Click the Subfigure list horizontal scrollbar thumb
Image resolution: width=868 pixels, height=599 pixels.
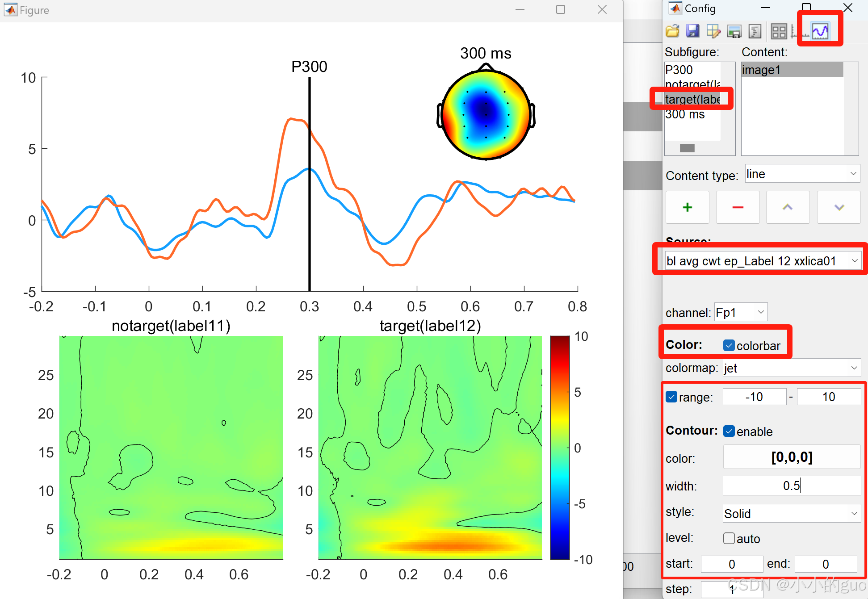coord(687,148)
